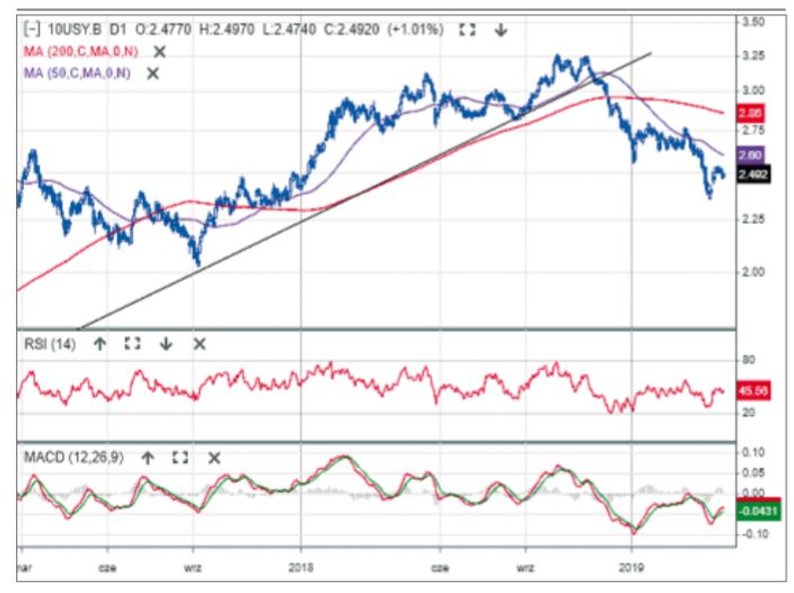794x593 pixels.
Task: Maximize the MACD (12,26,9) pane
Action: pyautogui.click(x=180, y=457)
